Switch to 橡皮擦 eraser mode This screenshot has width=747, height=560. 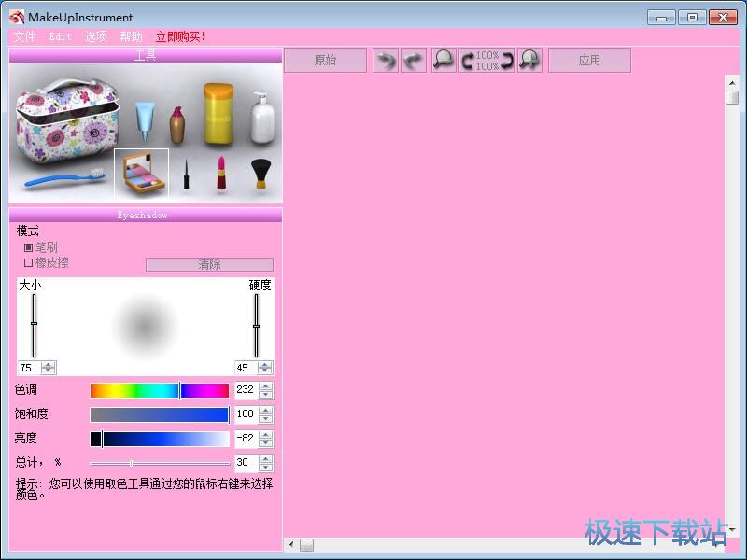[28, 262]
